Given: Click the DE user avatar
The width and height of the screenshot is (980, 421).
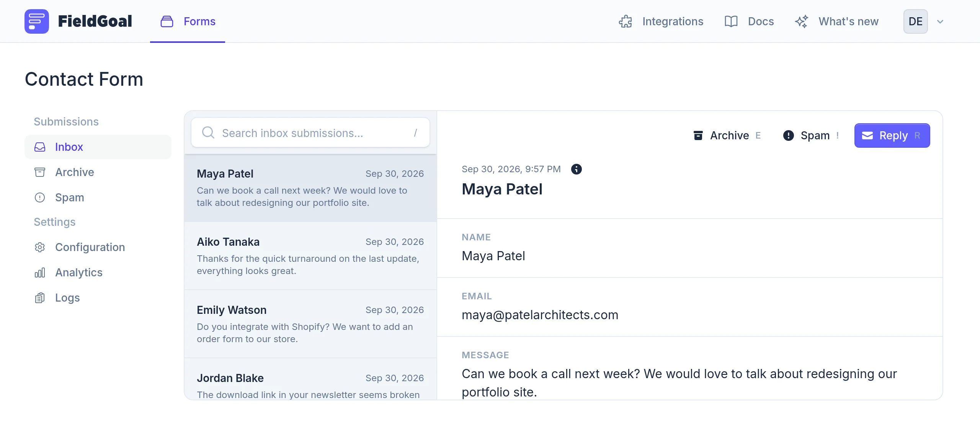Looking at the screenshot, I should click(916, 21).
